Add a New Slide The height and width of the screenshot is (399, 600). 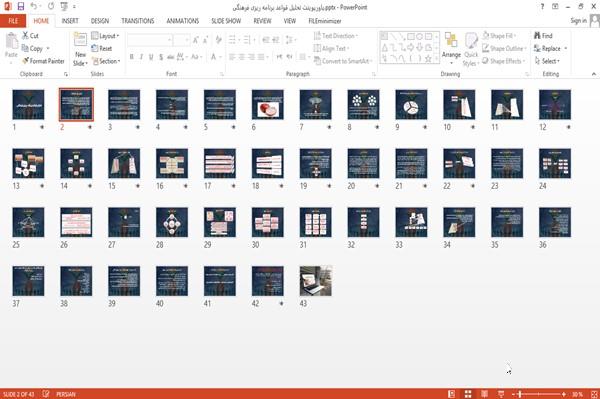[x=80, y=50]
